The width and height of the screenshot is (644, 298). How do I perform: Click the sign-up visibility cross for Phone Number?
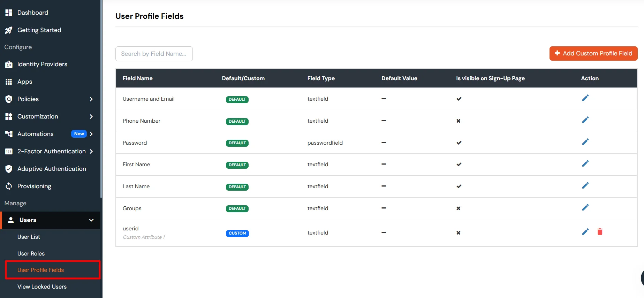[x=459, y=121]
